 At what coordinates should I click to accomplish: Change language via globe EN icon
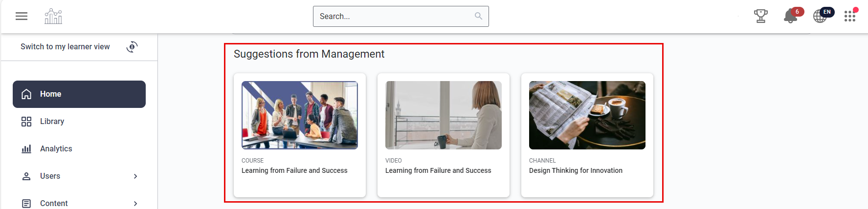pos(822,16)
